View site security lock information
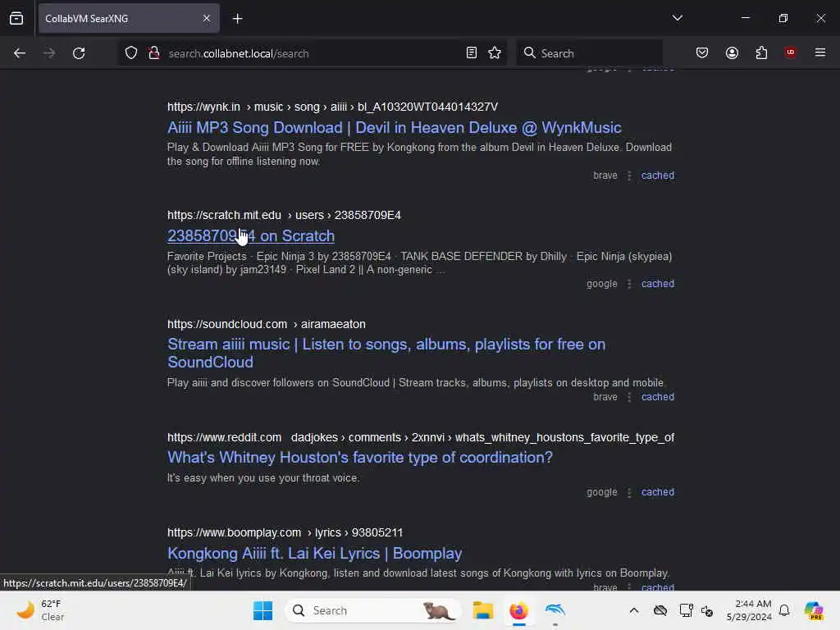 tap(154, 53)
